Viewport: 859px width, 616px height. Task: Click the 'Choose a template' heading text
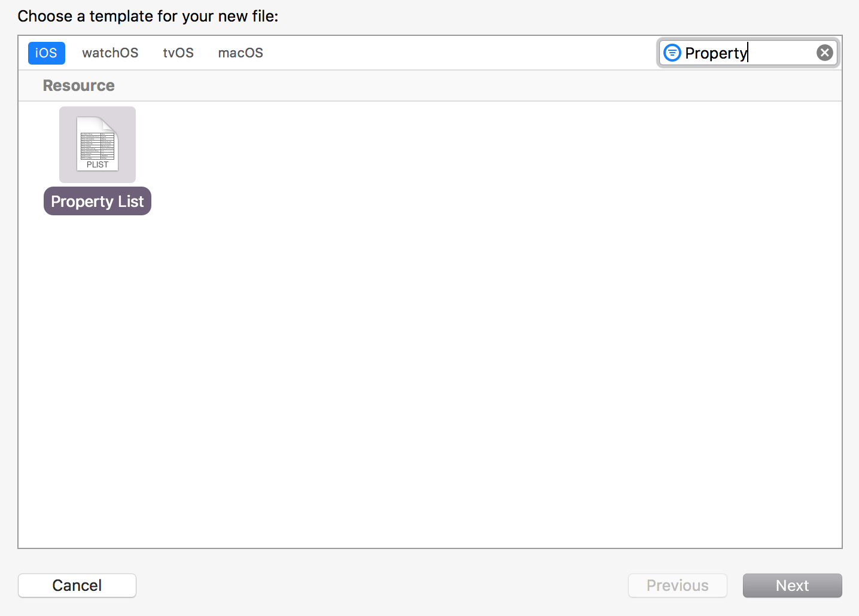coord(148,16)
